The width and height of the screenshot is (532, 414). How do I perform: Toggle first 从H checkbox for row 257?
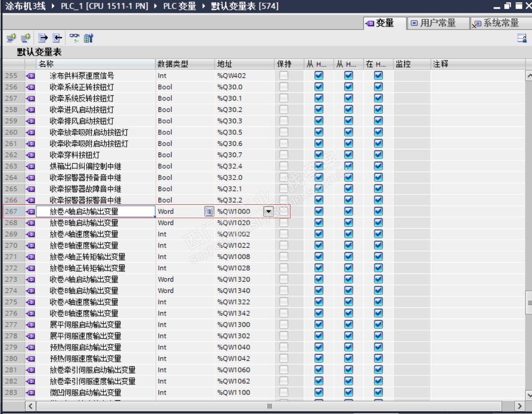[x=319, y=98]
